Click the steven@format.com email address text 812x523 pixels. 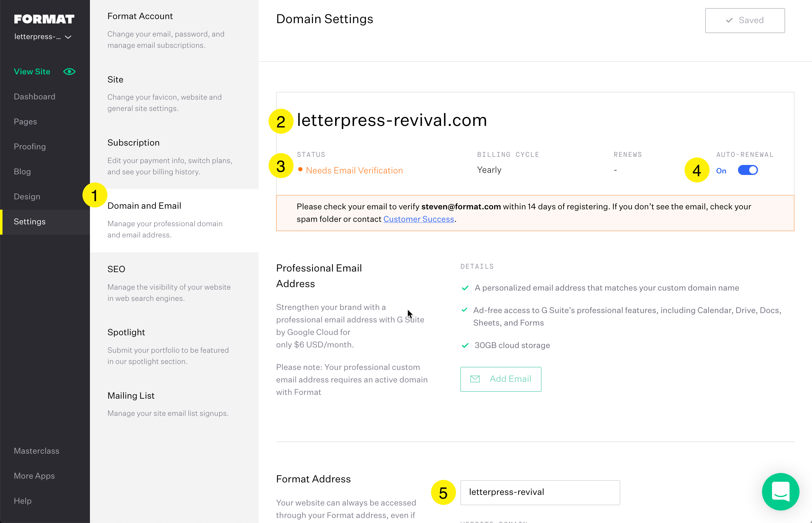click(461, 207)
